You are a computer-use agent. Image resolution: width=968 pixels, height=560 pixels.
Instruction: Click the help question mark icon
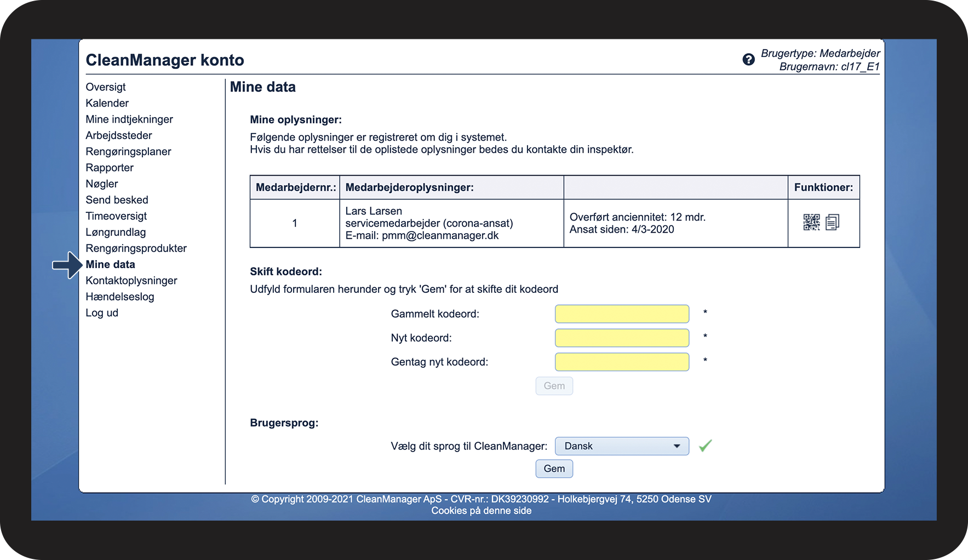748,60
